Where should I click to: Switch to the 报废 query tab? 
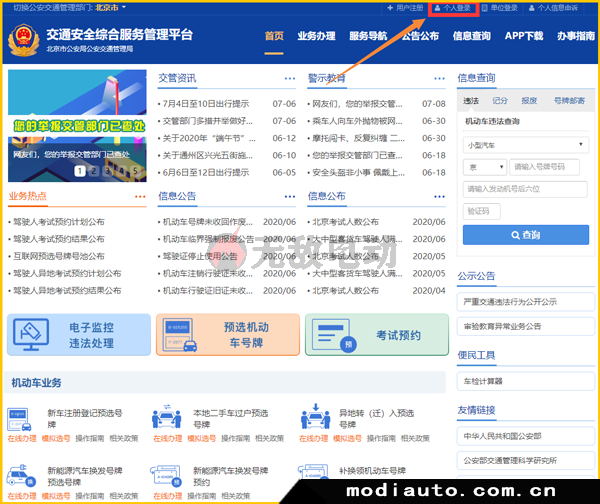pyautogui.click(x=529, y=101)
